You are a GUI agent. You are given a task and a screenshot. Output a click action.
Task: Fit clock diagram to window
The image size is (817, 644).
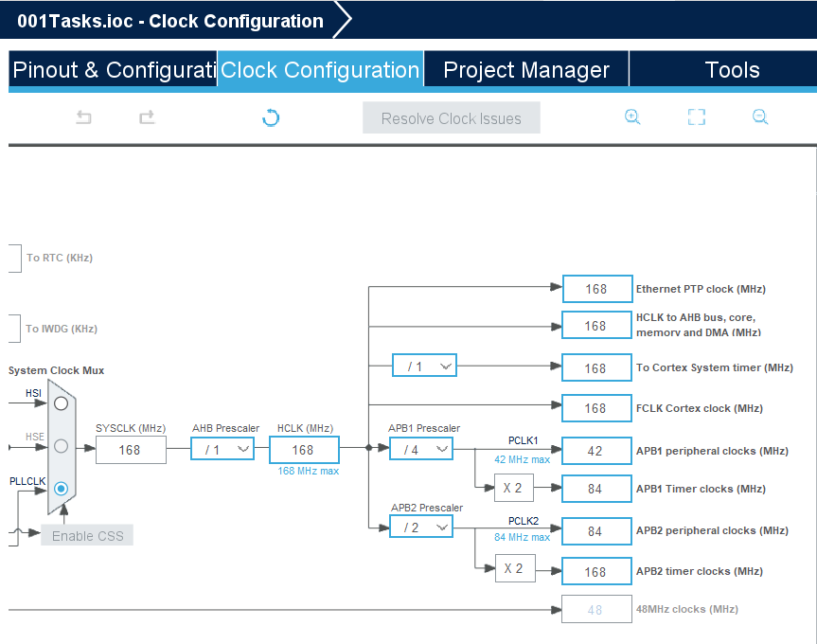coord(696,116)
